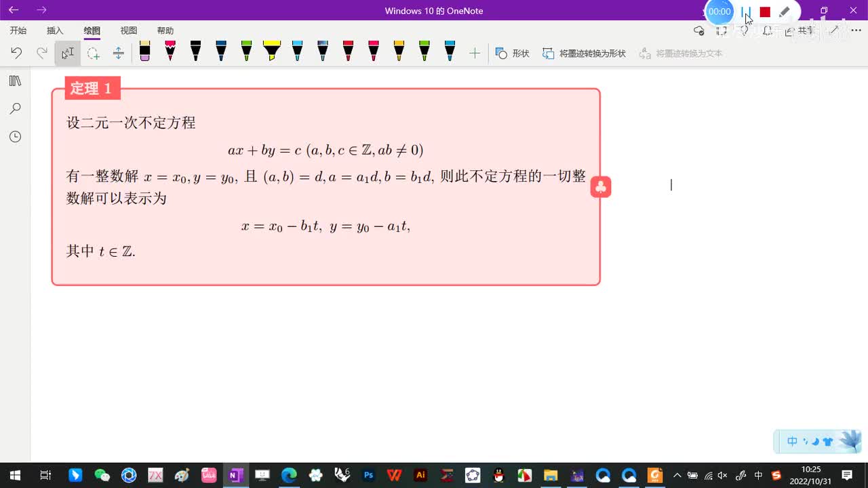Open the sync status cloud icon
This screenshot has width=868, height=488.
pos(699,30)
